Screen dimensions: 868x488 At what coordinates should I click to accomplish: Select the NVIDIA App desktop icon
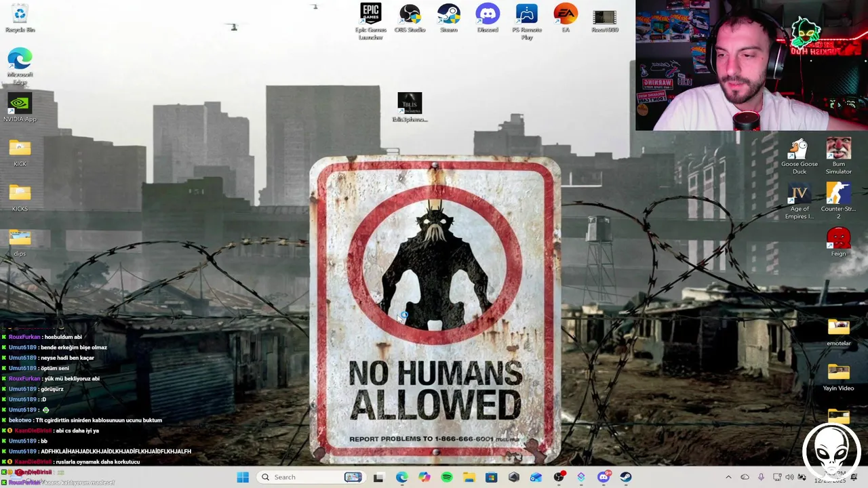(20, 108)
